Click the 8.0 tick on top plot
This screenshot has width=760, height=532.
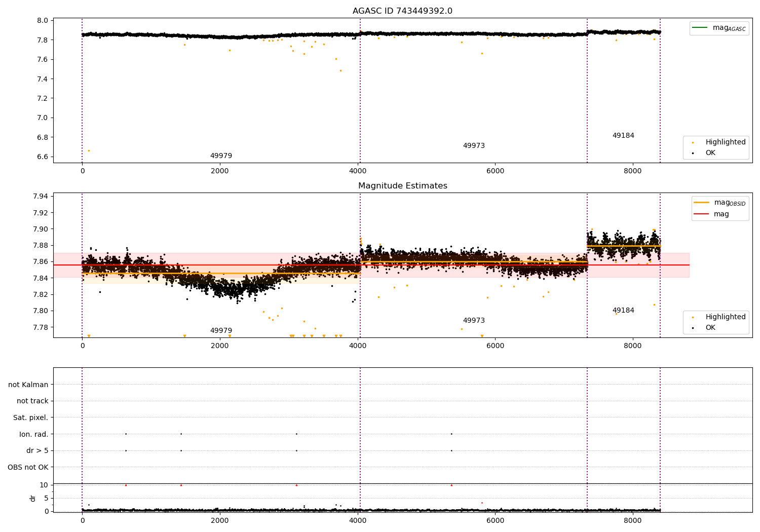coord(43,21)
